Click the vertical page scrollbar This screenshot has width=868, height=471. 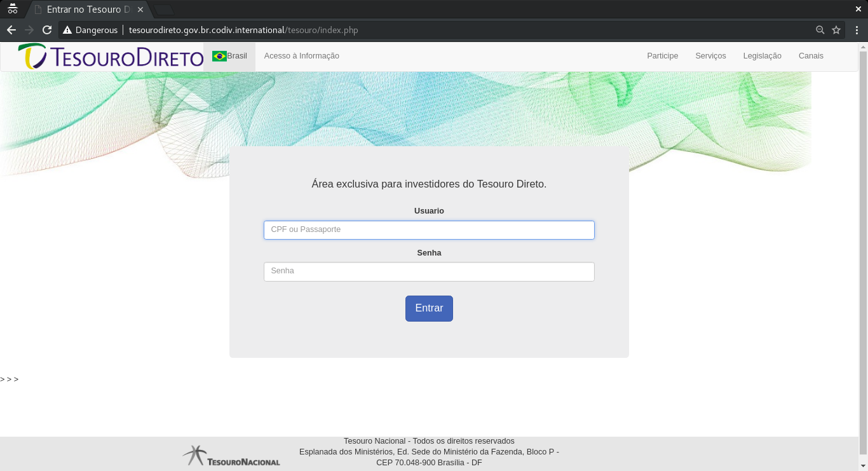coord(863,252)
